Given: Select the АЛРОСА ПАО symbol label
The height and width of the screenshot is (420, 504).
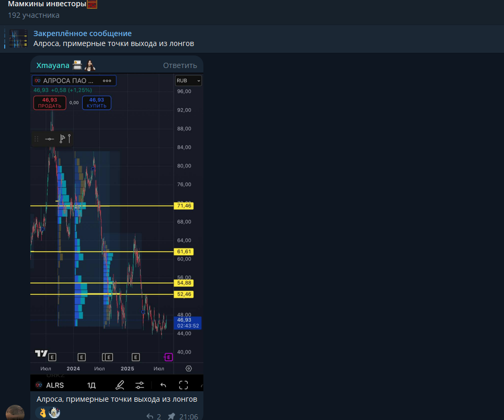Looking at the screenshot, I should [x=68, y=81].
